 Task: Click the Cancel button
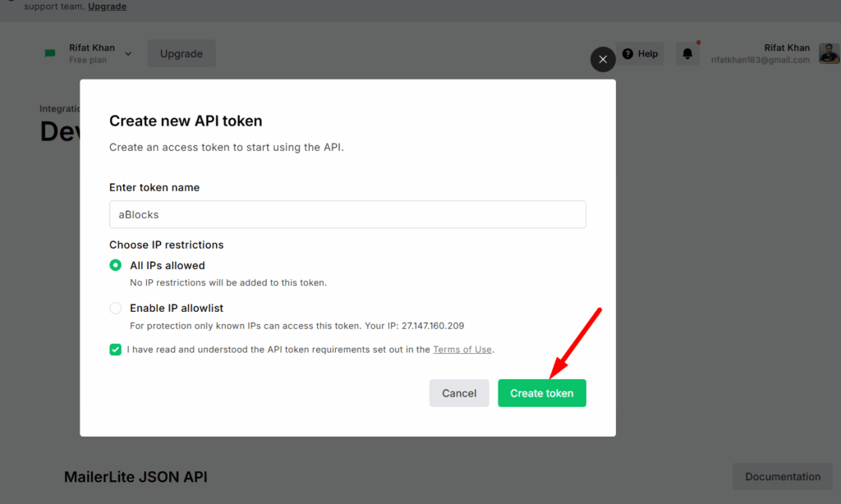pyautogui.click(x=459, y=393)
